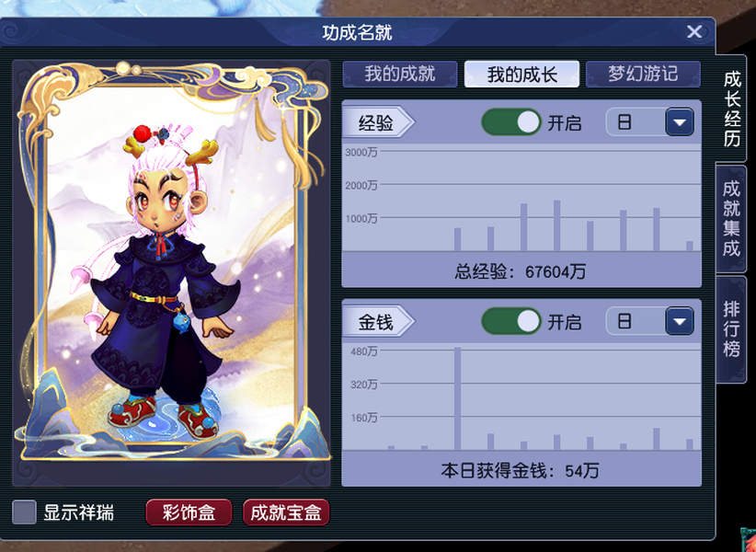Click the 经验 arrow label icon

379,123
